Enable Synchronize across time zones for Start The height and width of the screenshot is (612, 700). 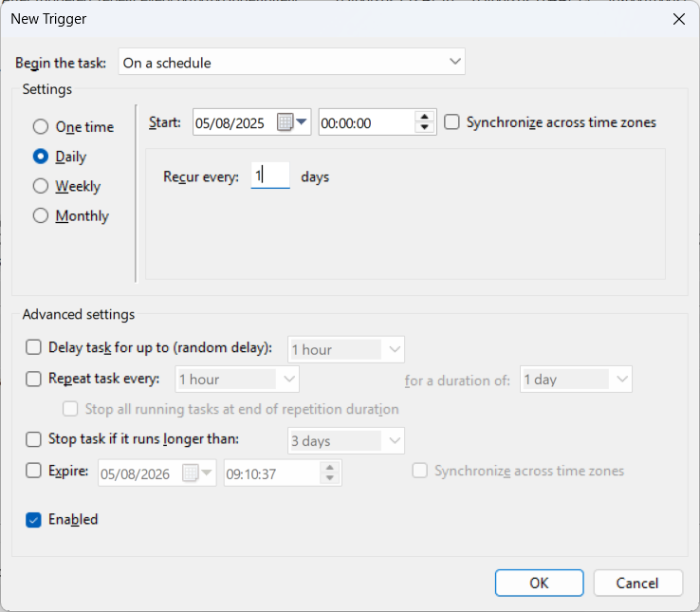(x=452, y=122)
